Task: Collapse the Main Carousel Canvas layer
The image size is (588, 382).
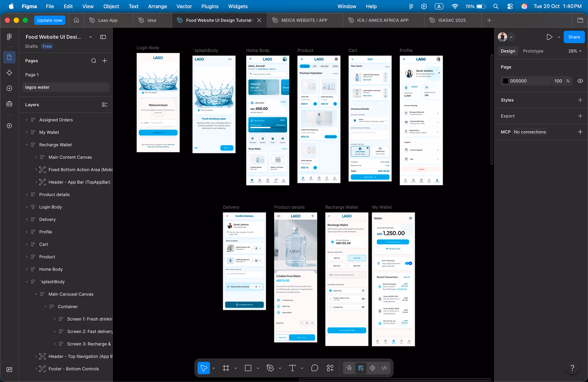Action: 36,294
